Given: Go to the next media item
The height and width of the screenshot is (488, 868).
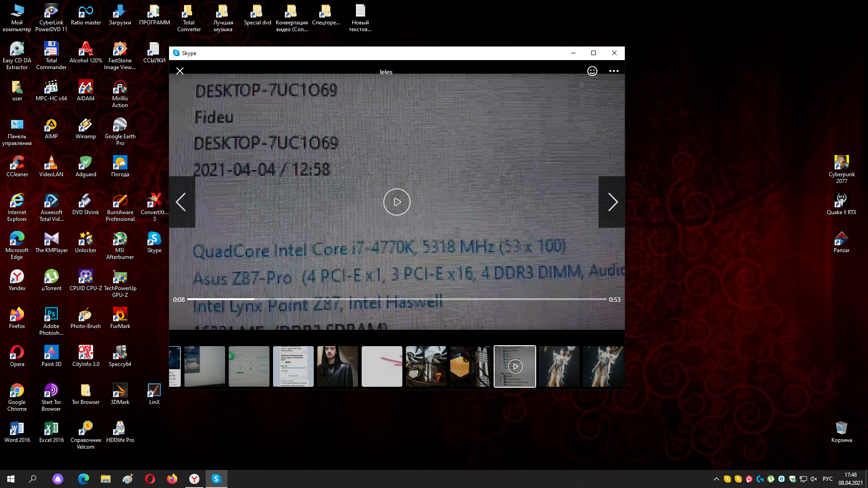Looking at the screenshot, I should 612,202.
